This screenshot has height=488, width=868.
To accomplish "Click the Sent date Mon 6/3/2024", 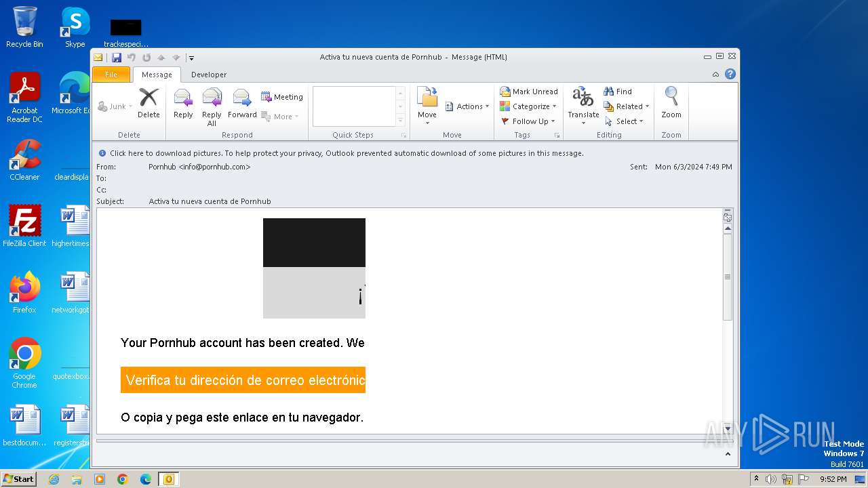I will 693,167.
